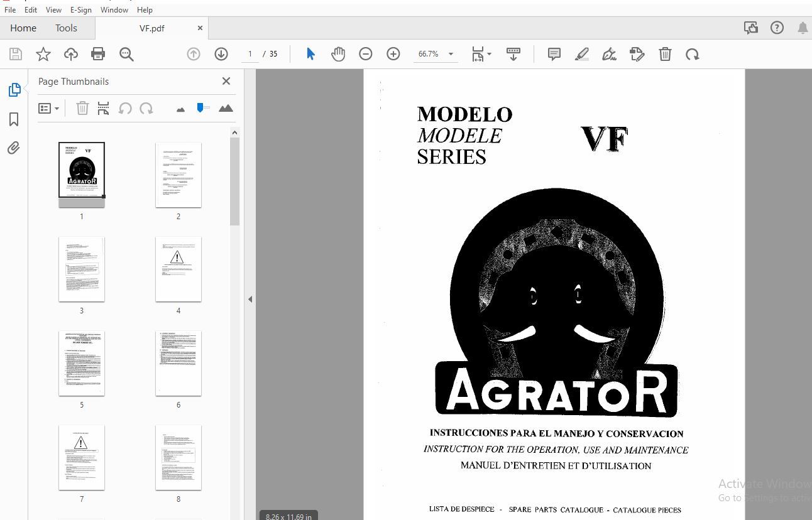
Task: Open the extract pages icon in thumbnails panel
Action: click(x=104, y=109)
